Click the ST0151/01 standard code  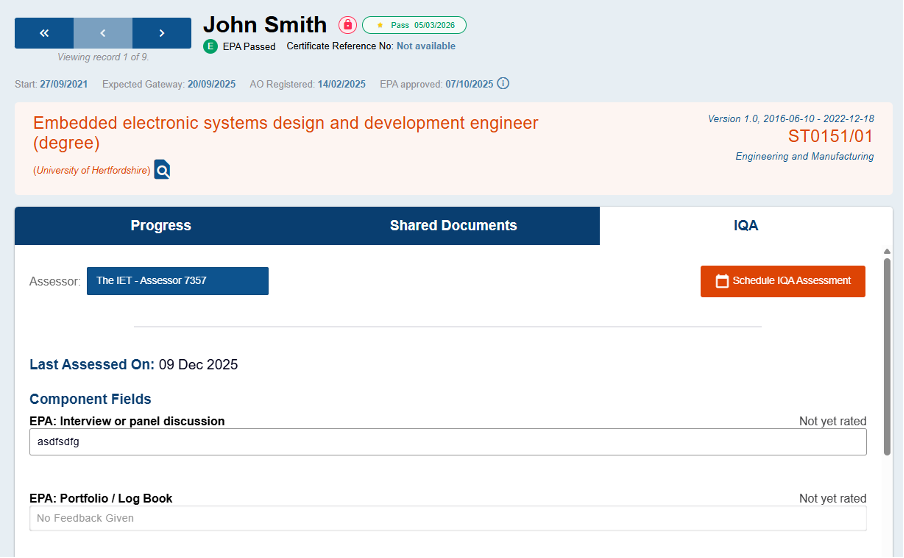click(830, 136)
